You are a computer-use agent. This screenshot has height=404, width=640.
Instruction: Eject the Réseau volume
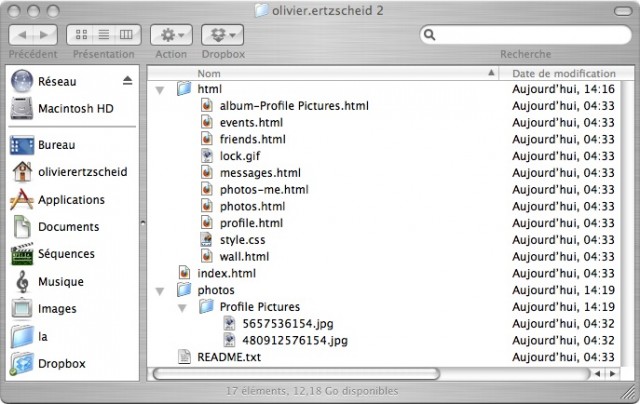pos(127,81)
